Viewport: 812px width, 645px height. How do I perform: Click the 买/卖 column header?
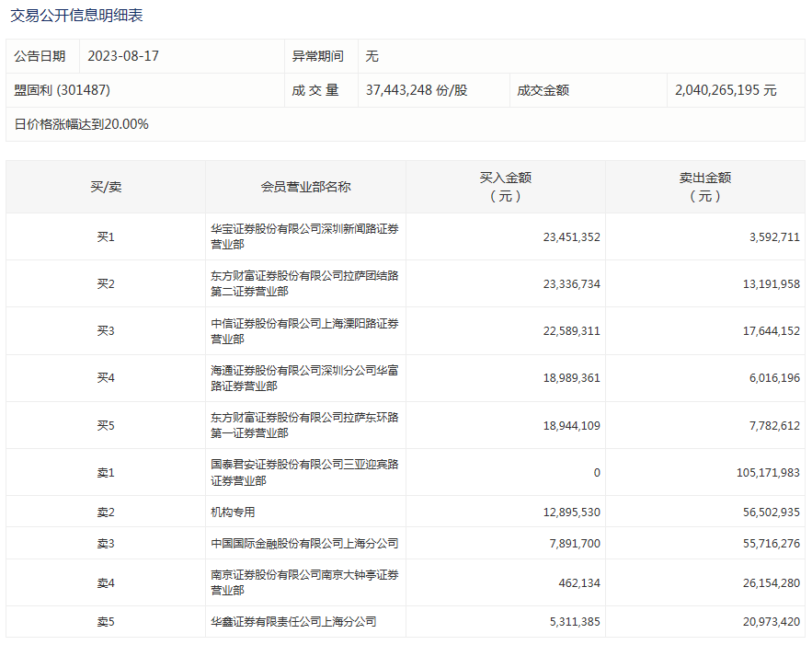pyautogui.click(x=106, y=187)
